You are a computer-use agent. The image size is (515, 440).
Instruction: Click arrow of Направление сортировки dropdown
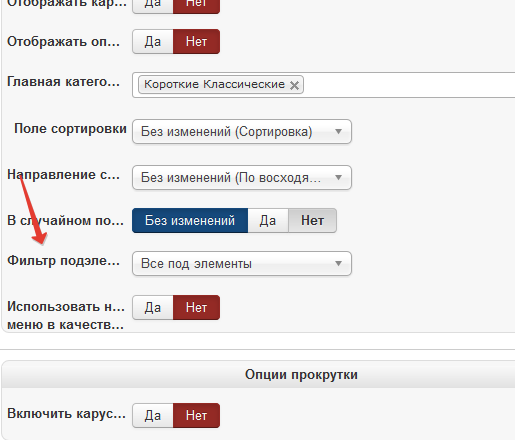point(338,177)
